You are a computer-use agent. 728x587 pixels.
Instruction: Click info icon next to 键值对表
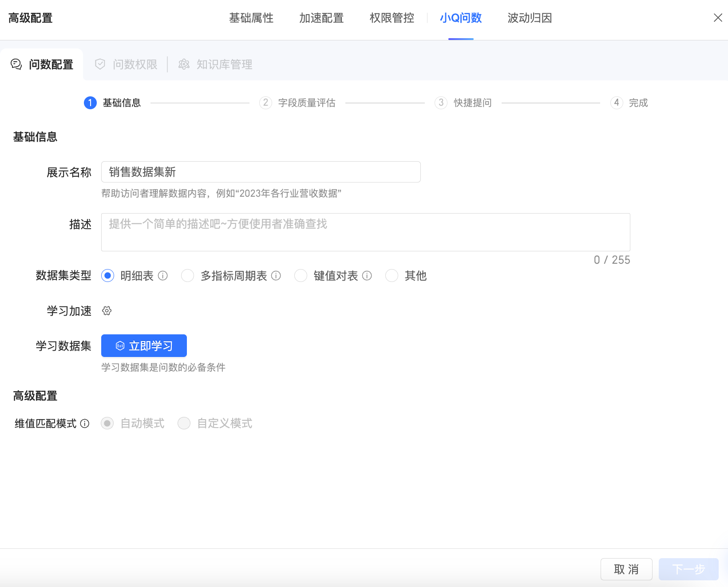pyautogui.click(x=367, y=276)
